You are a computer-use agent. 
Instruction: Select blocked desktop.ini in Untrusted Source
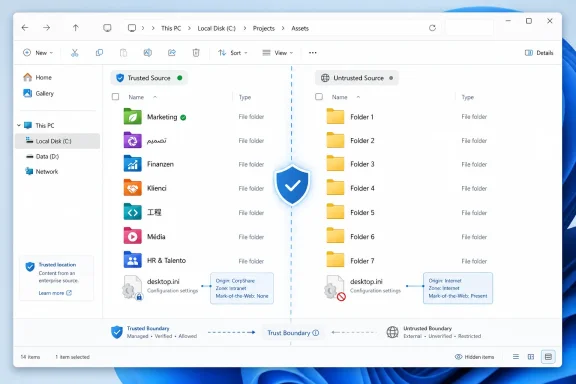coord(363,287)
